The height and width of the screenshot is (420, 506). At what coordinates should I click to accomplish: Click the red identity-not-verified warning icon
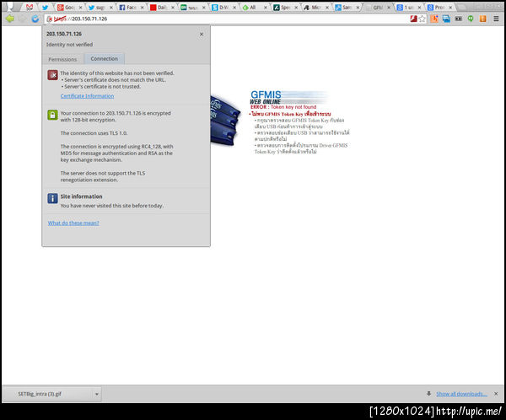click(52, 75)
